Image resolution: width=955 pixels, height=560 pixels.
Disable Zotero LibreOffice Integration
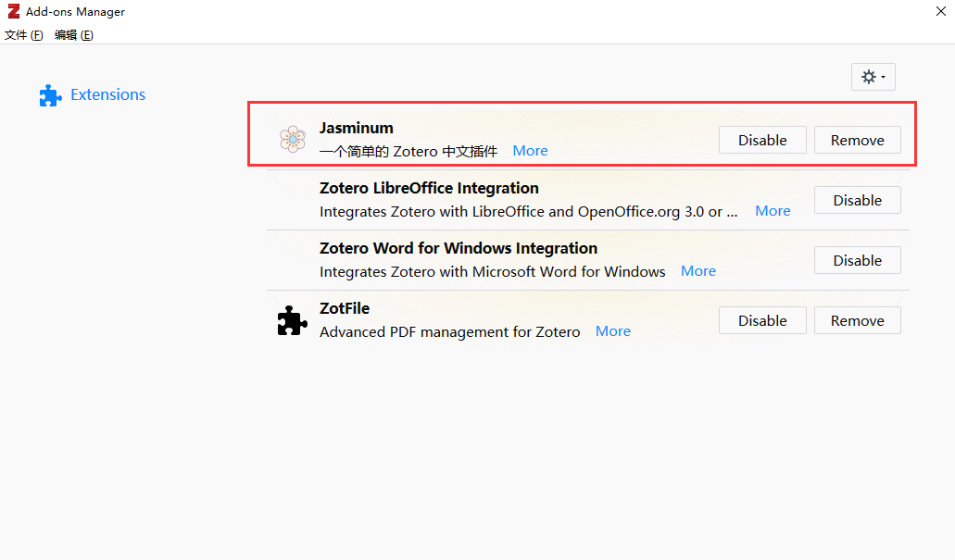[x=858, y=200]
